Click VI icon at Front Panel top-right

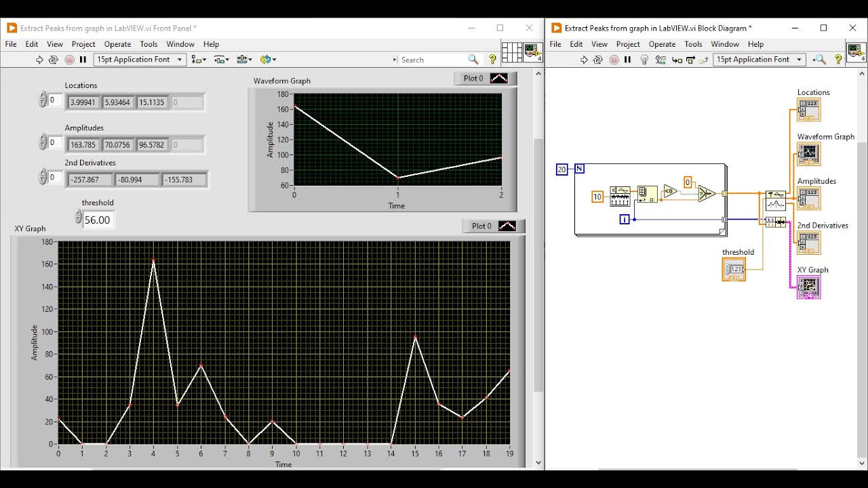pos(532,52)
